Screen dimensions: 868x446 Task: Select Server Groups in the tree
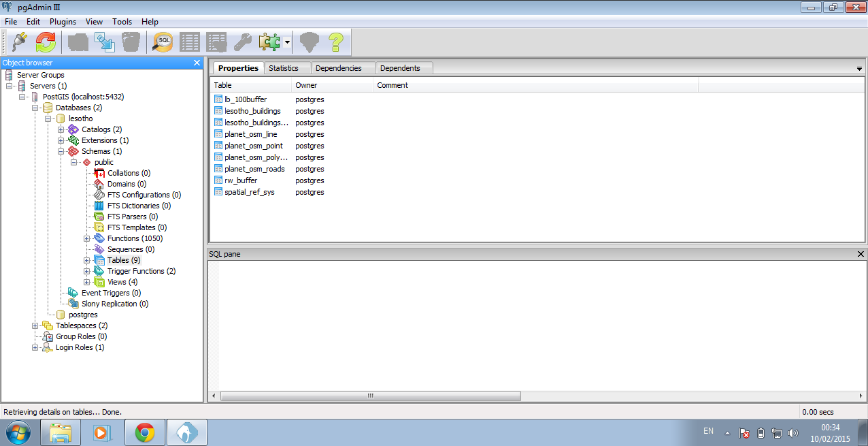[x=41, y=75]
